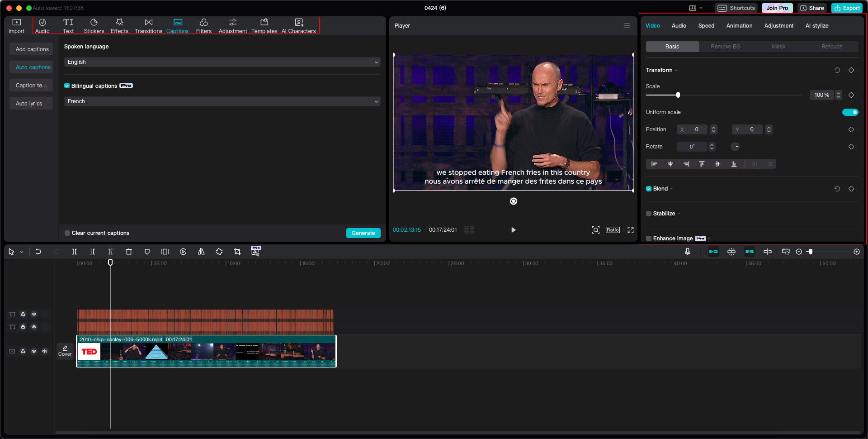
Task: Click the zoom-in magnifier at the timeline's right edge
Action: point(857,252)
